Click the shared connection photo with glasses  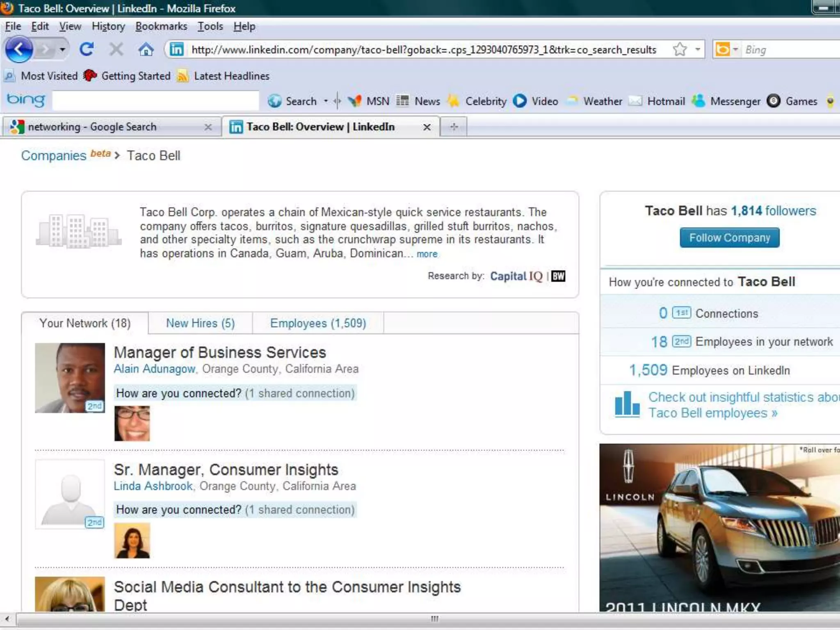pos(132,423)
